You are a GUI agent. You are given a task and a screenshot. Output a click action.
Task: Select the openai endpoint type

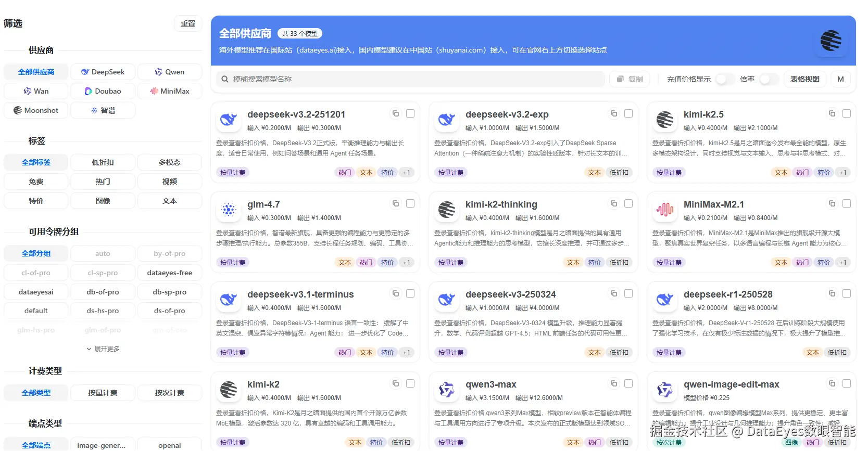170,445
